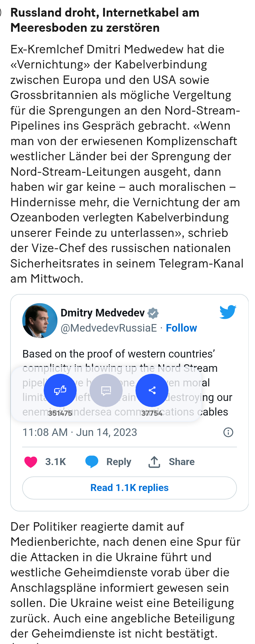This screenshot has height=644, width=255.
Task: Tap the embedded tweet text starting 'Based on the proof'
Action: pos(119,354)
